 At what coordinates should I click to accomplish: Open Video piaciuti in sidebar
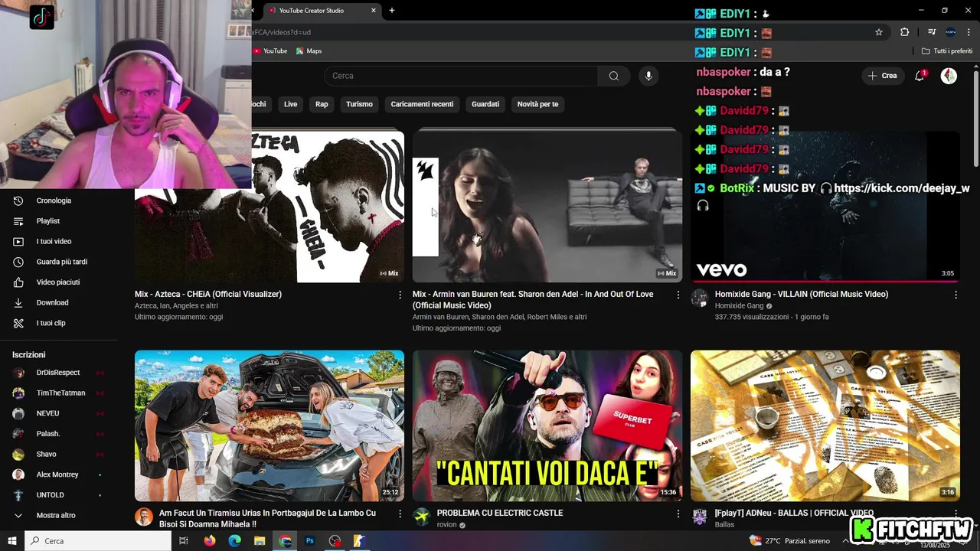point(58,282)
